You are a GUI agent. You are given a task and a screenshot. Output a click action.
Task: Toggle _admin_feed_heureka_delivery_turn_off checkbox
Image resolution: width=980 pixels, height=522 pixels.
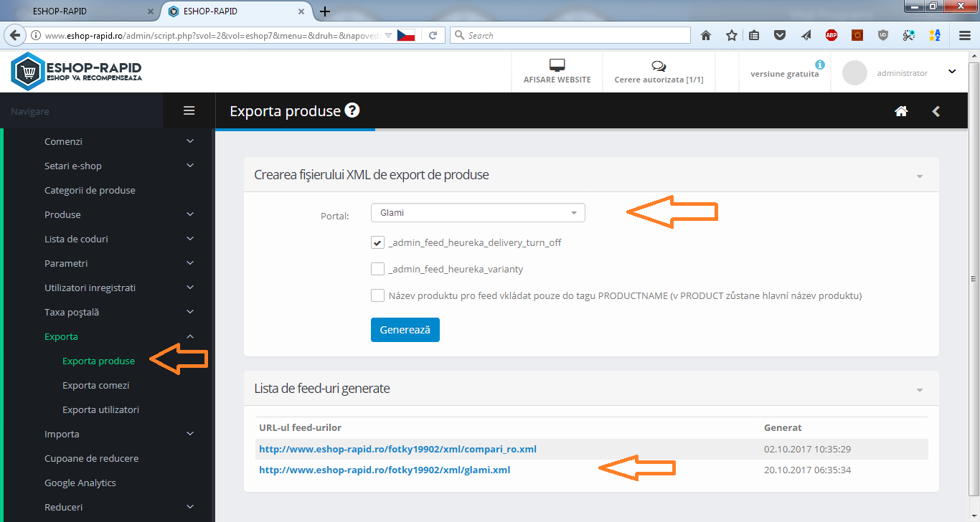tap(377, 243)
